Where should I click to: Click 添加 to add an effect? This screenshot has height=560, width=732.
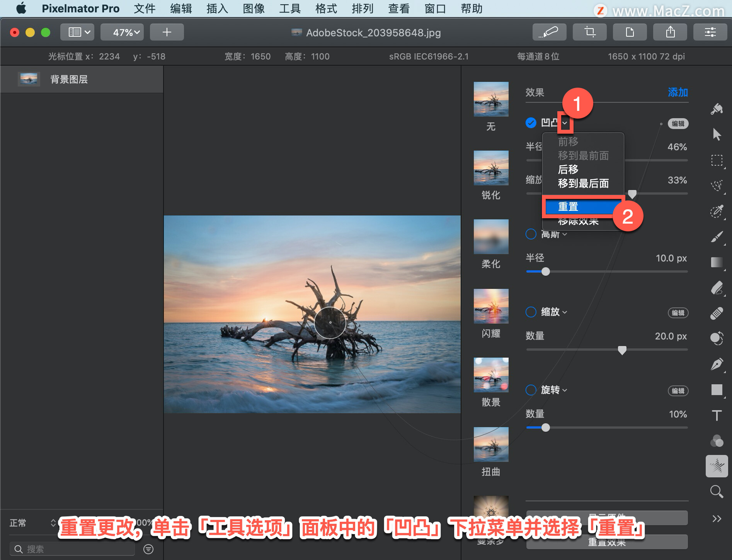click(678, 92)
